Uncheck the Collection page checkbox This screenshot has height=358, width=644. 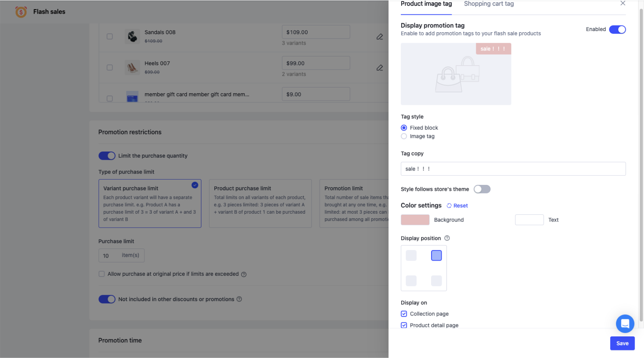coord(404,314)
